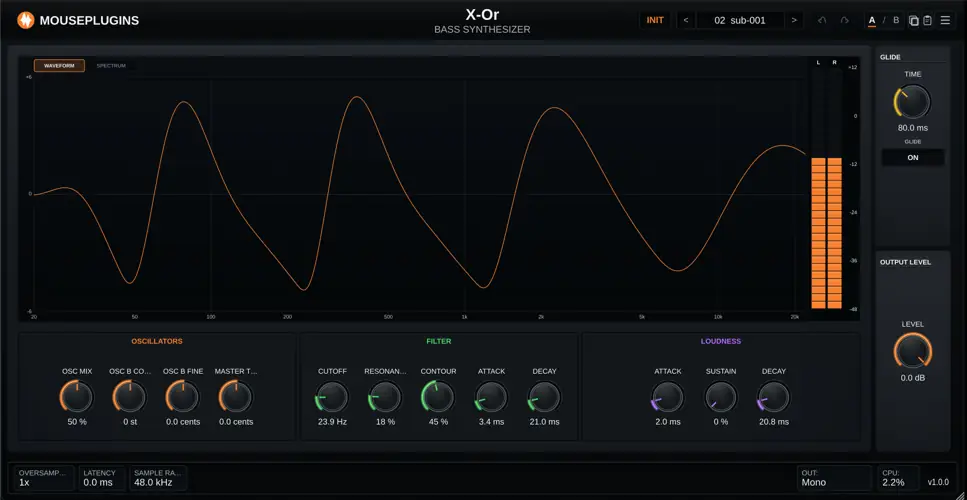Open the Oversampling 1x selector
The height and width of the screenshot is (500, 967).
click(44, 478)
